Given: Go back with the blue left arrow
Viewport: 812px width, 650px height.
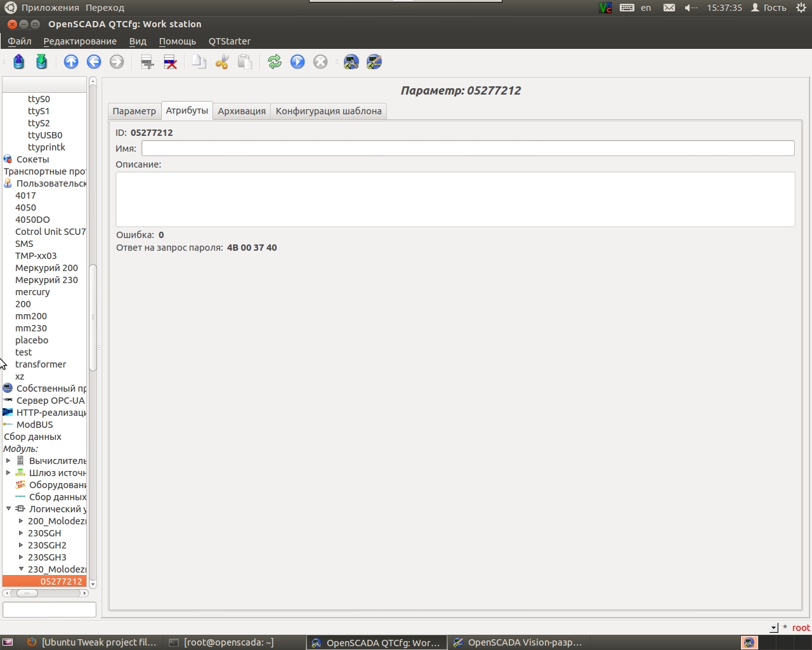Looking at the screenshot, I should [x=94, y=62].
